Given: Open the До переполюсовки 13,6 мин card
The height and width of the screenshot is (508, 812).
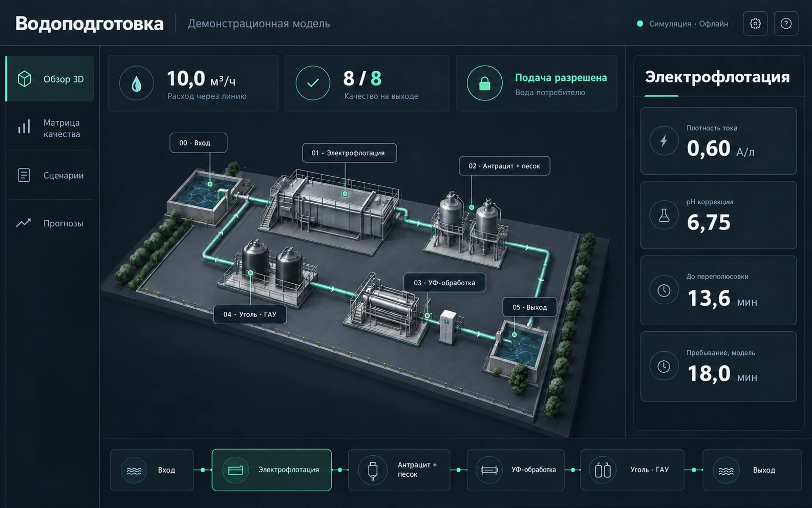Looking at the screenshot, I should (x=718, y=290).
